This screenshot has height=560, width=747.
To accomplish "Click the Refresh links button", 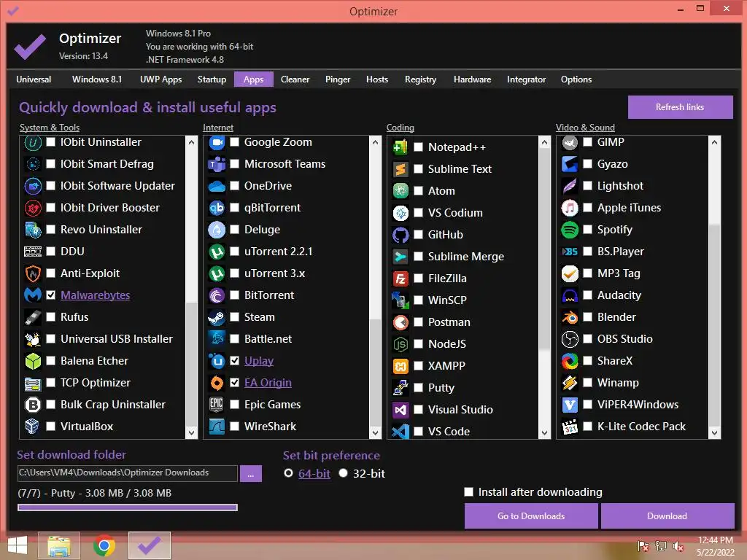I will [681, 107].
